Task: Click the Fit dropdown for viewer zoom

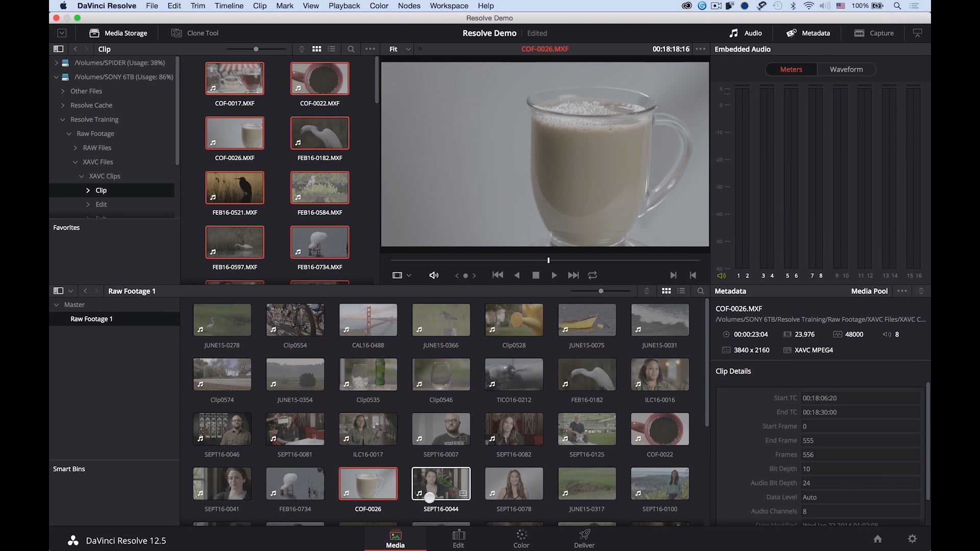Action: [x=399, y=48]
